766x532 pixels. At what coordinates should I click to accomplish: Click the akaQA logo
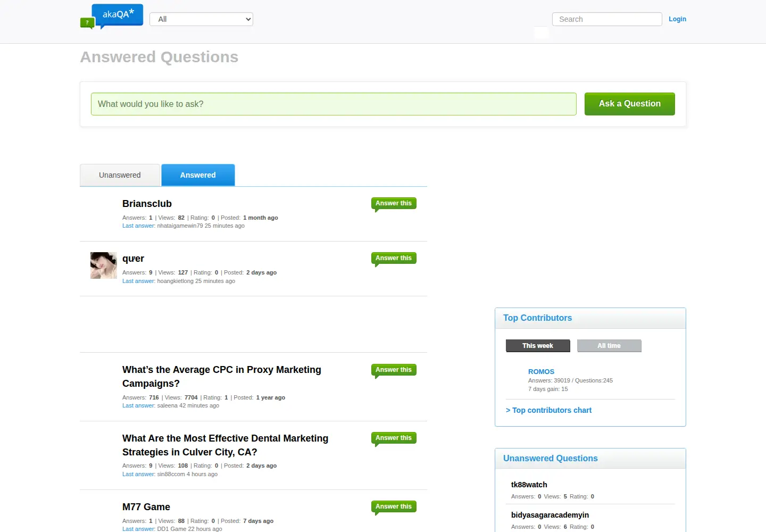[x=112, y=16]
